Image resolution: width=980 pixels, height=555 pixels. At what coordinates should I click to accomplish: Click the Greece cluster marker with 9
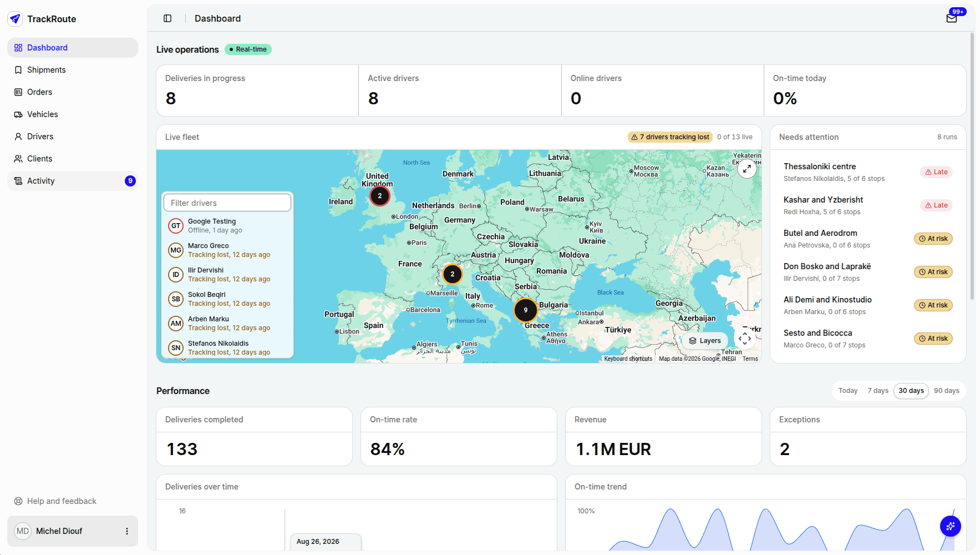526,310
